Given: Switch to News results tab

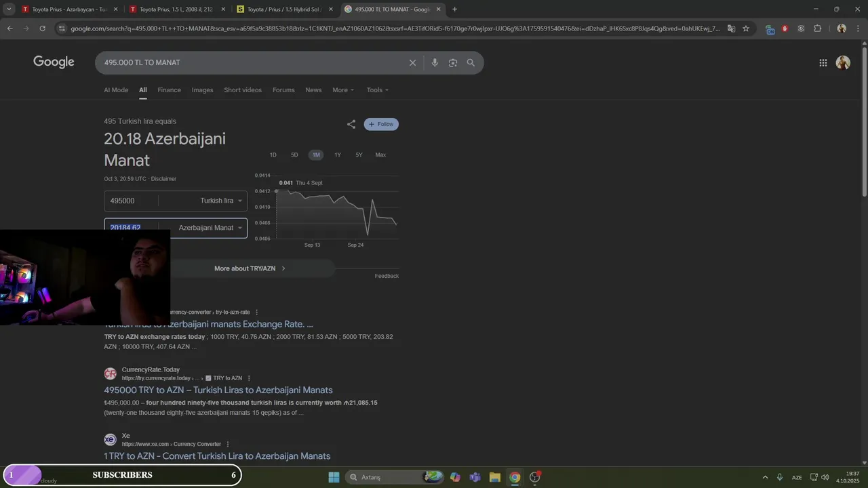Looking at the screenshot, I should 313,90.
